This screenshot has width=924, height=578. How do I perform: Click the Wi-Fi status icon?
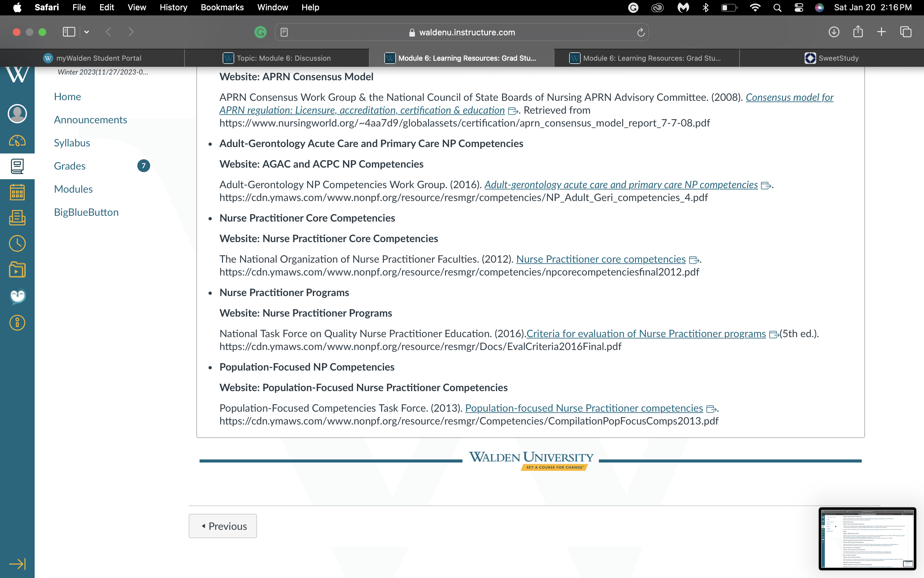click(755, 8)
